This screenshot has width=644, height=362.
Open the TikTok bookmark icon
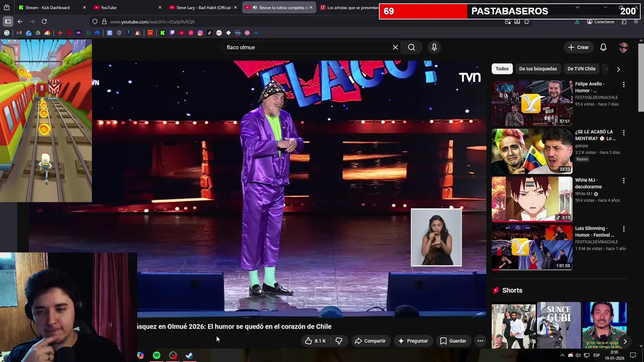tap(209, 33)
